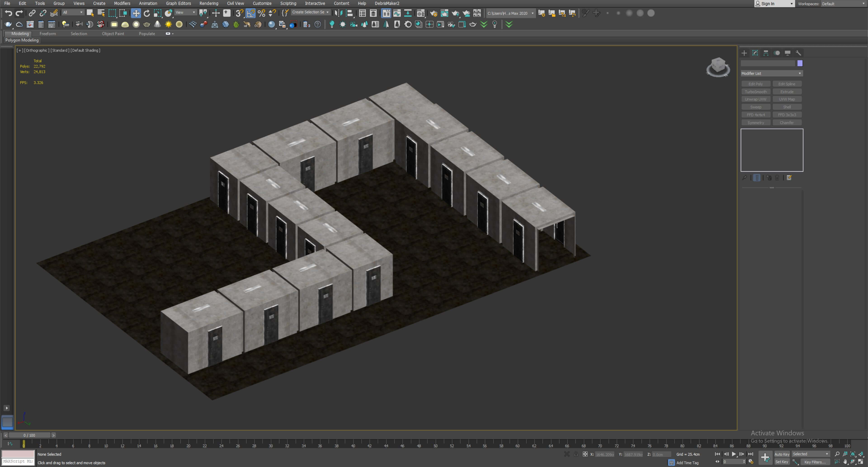Open the selection filter All dropdown
The height and width of the screenshot is (467, 868).
pos(73,12)
